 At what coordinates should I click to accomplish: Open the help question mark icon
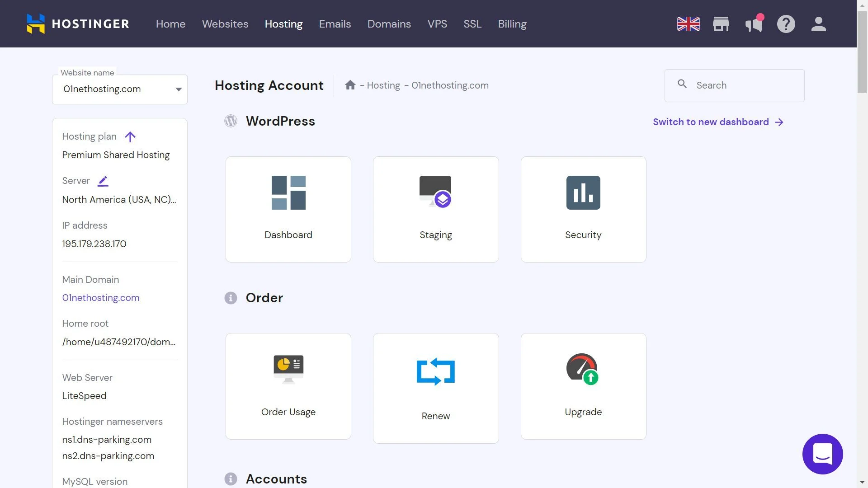click(x=786, y=24)
